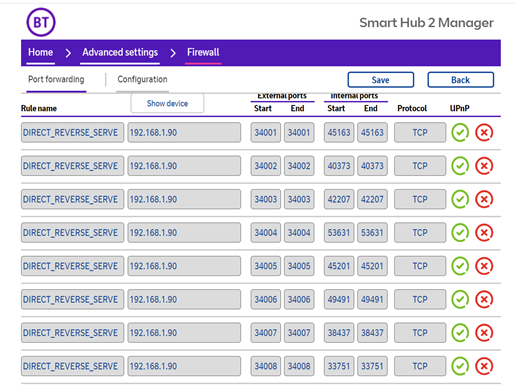515x389 pixels.
Task: Click external end port 34004 field
Action: 299,232
